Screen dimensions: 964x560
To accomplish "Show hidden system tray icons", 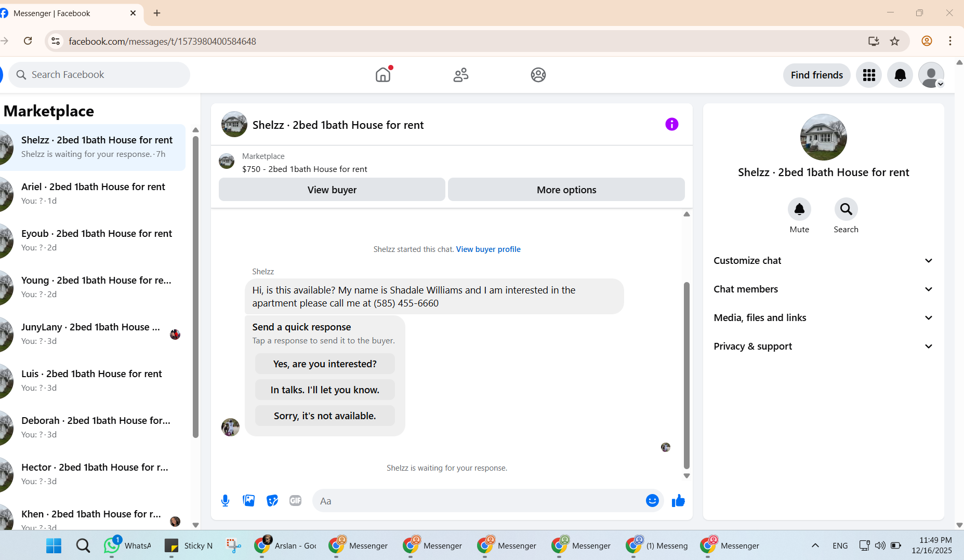I will coord(815,545).
